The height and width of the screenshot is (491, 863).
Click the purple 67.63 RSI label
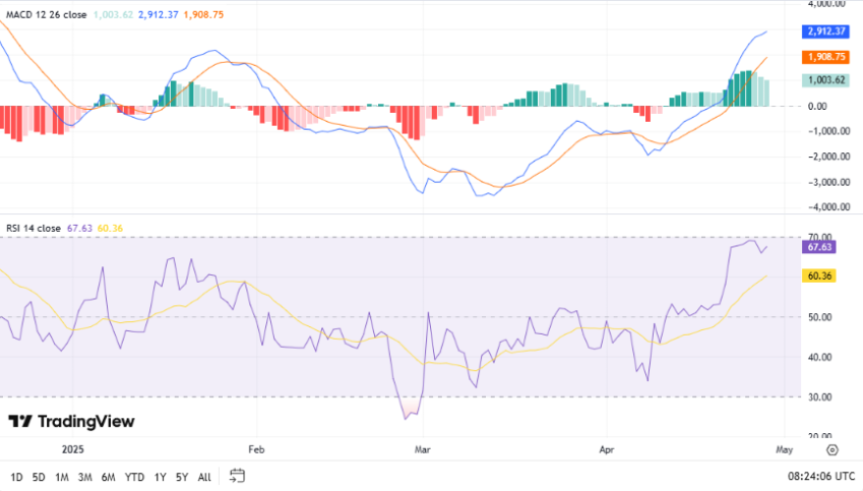tap(820, 247)
